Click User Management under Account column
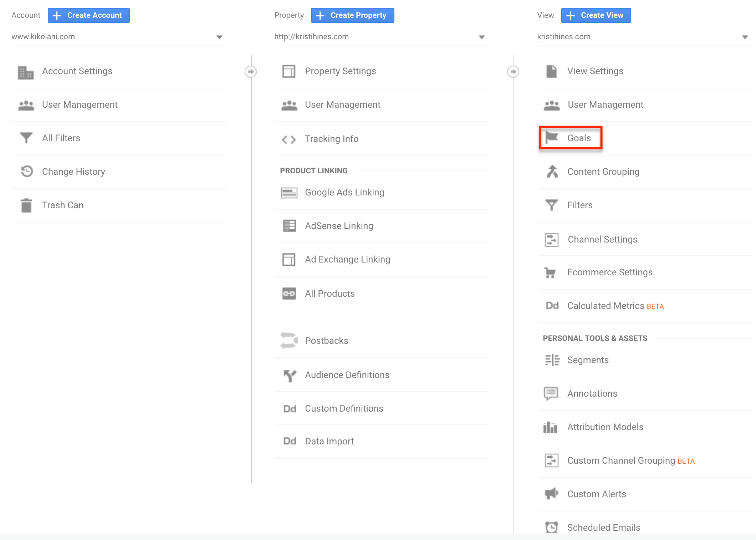Image resolution: width=756 pixels, height=540 pixels. pos(81,105)
